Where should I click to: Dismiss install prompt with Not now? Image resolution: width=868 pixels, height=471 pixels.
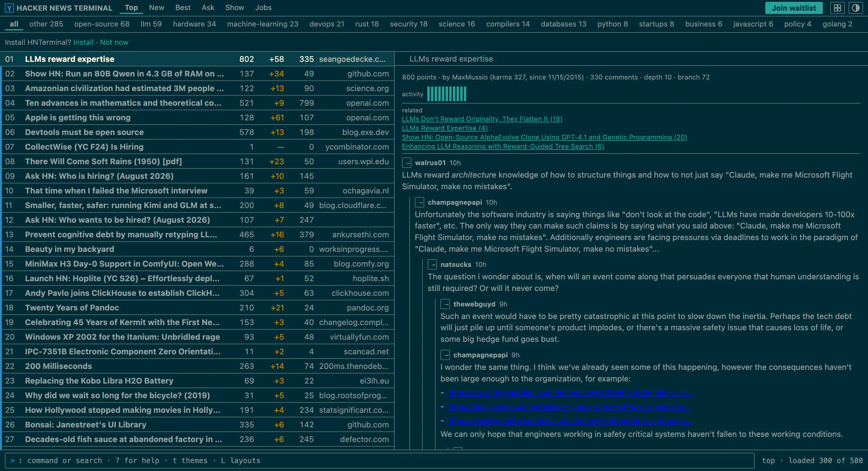point(114,42)
